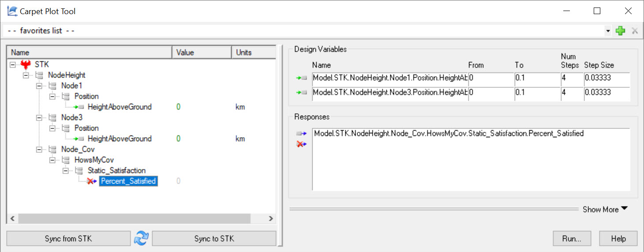Select Node1 HeightAboveGround tree item

(x=119, y=107)
